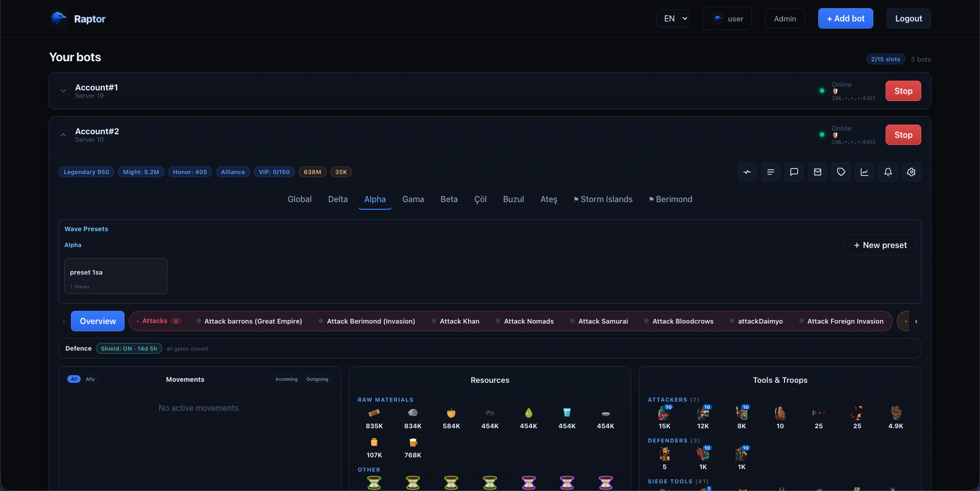Create a New preset
Viewport: 980px width, 491px height.
[880, 245]
